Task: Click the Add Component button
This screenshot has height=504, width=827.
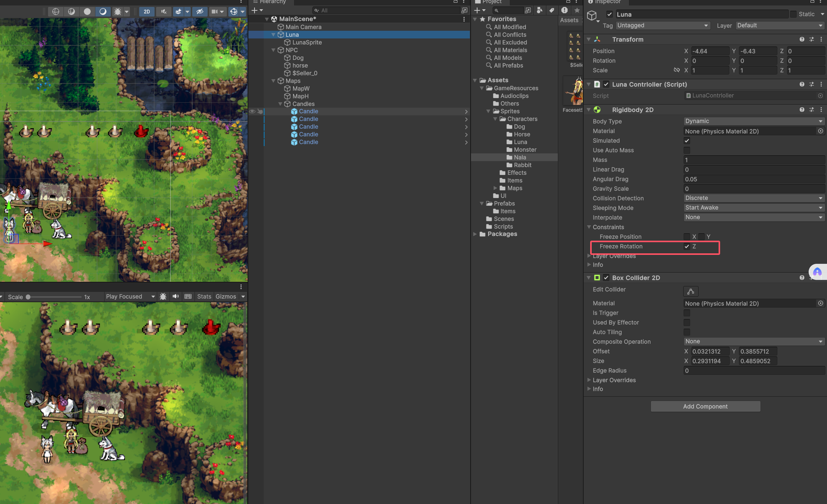Action: coord(705,406)
